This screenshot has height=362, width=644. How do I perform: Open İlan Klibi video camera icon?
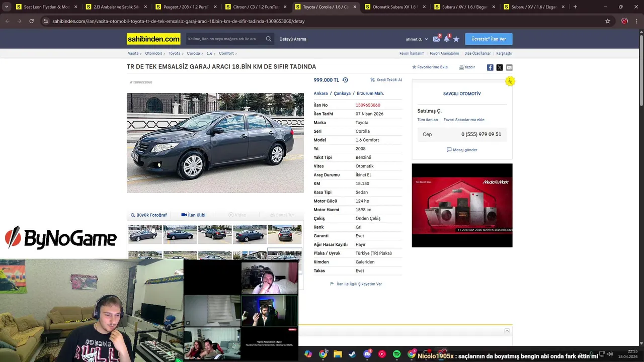click(x=184, y=215)
